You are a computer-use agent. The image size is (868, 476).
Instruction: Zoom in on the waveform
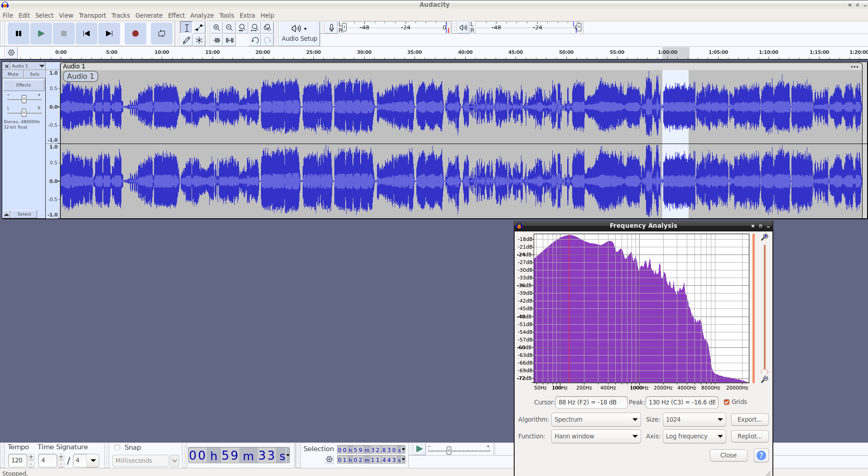click(217, 28)
